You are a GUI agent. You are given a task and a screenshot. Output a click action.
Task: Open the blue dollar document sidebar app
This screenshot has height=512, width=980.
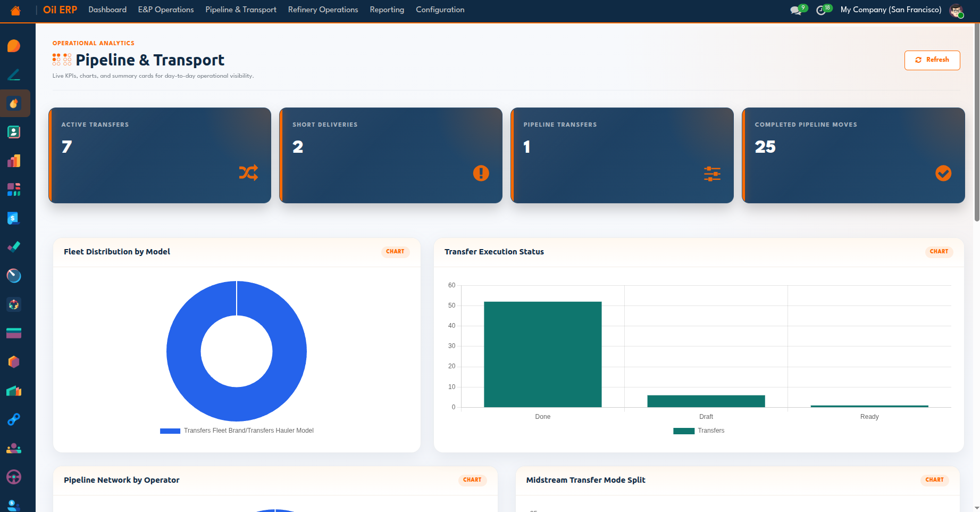[x=14, y=218]
